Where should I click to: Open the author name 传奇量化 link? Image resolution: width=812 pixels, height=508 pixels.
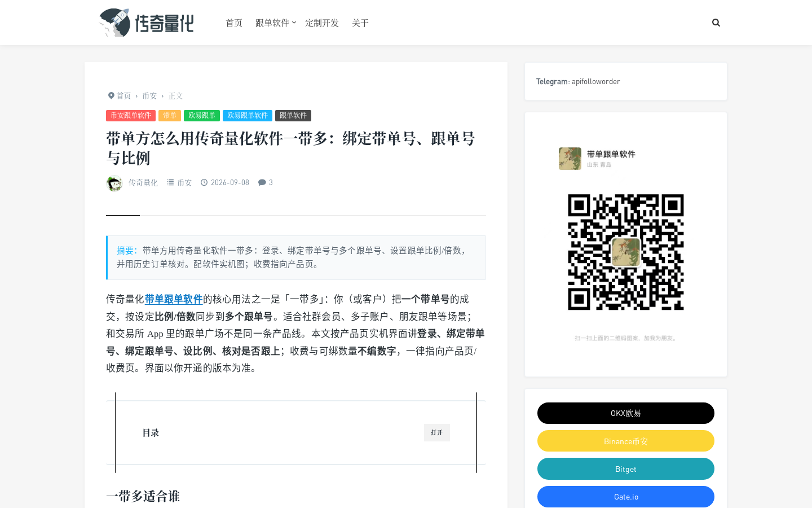point(143,183)
